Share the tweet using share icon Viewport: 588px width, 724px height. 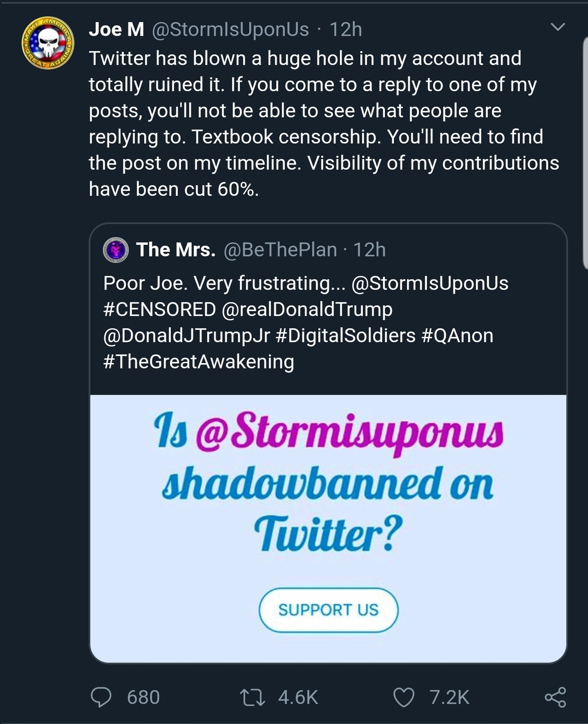tap(555, 697)
